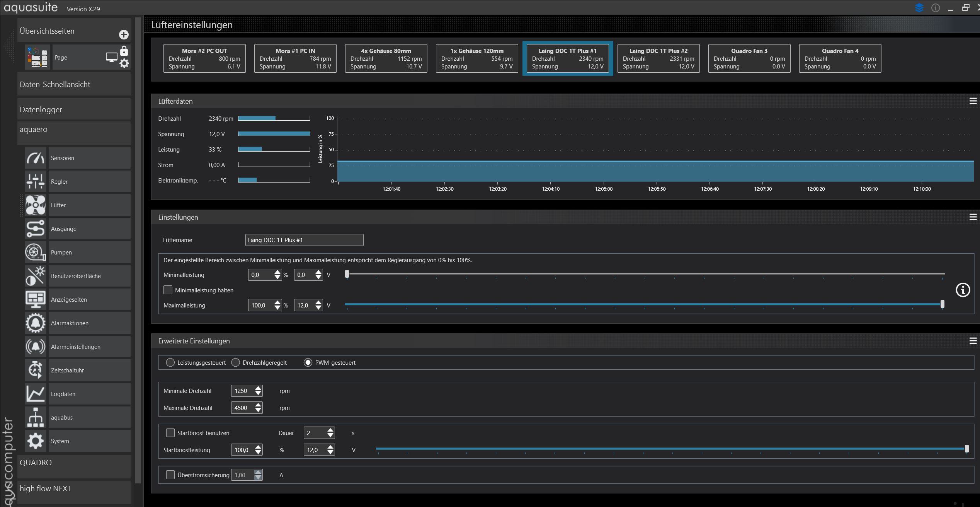Select PWM-gesteuert radio option
The width and height of the screenshot is (980, 507).
click(x=308, y=362)
